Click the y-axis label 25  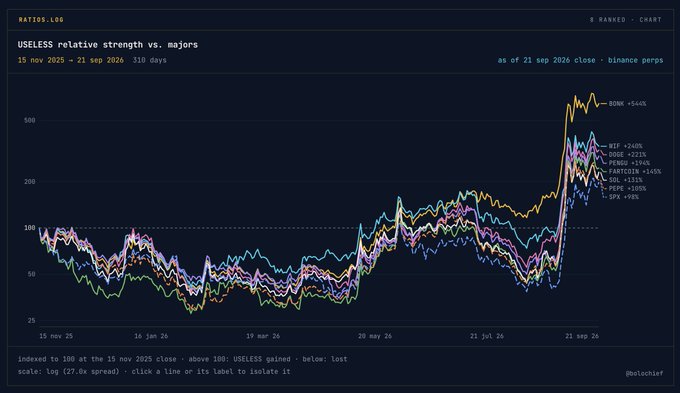tap(31, 321)
